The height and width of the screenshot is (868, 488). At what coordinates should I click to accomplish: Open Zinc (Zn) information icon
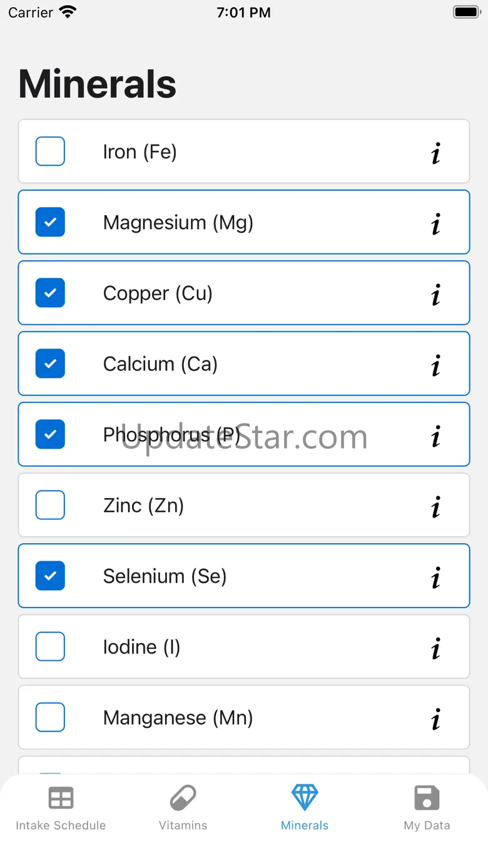[436, 506]
